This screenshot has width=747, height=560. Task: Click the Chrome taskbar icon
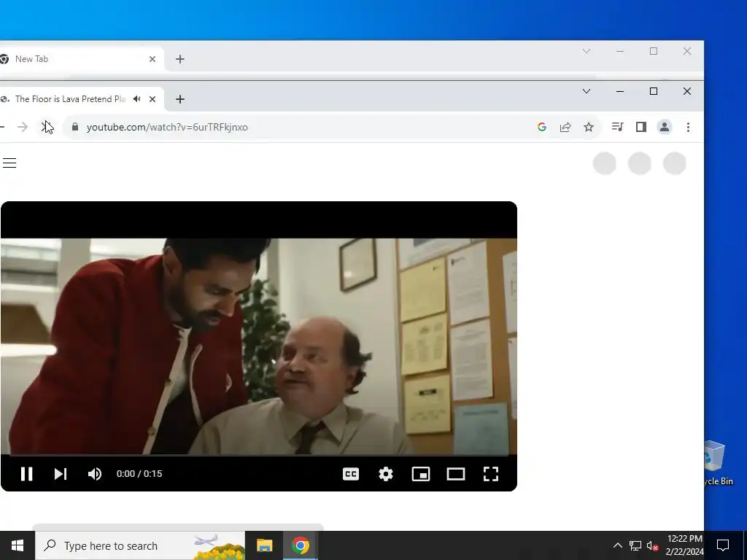click(301, 545)
